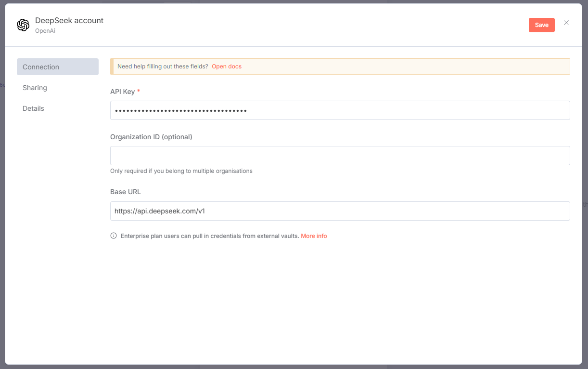Follow the More info link

[314, 236]
